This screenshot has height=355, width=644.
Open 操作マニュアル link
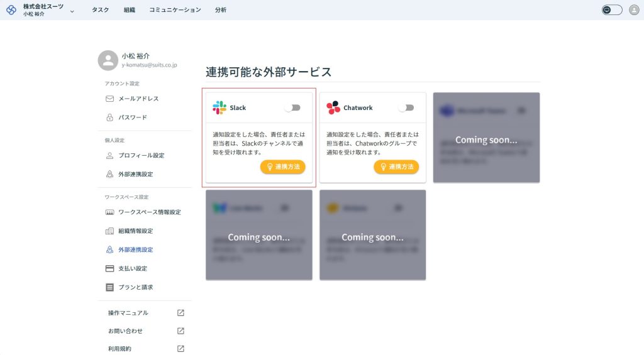point(128,313)
